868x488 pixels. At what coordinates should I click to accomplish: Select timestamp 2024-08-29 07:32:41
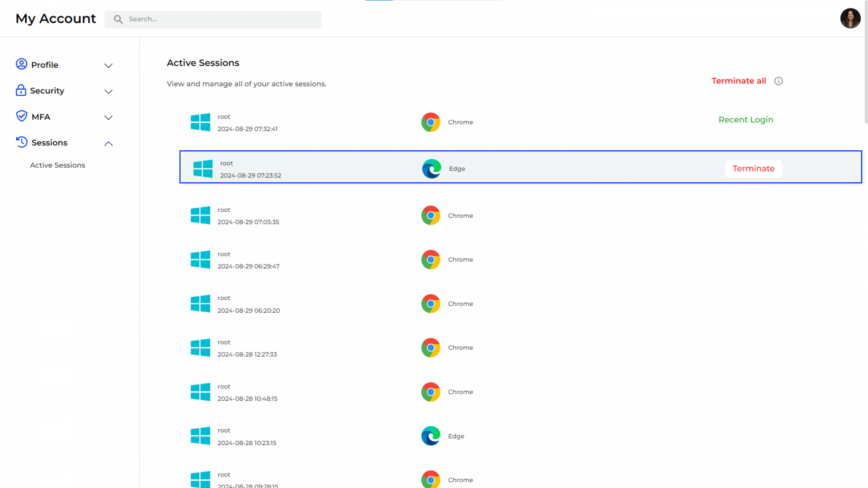(x=248, y=129)
